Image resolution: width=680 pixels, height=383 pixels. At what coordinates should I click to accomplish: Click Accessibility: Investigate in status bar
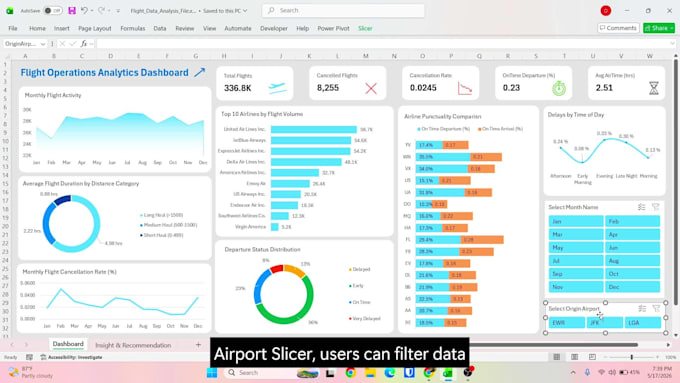click(72, 357)
